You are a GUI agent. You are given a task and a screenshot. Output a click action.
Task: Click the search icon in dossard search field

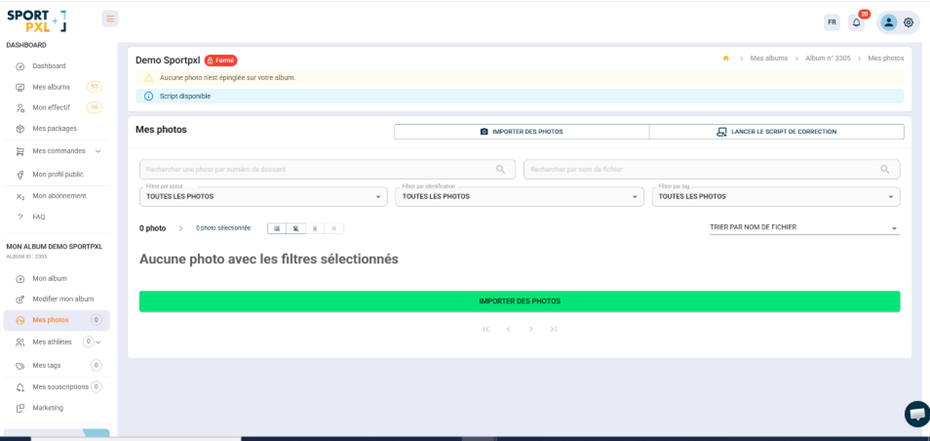coord(501,170)
